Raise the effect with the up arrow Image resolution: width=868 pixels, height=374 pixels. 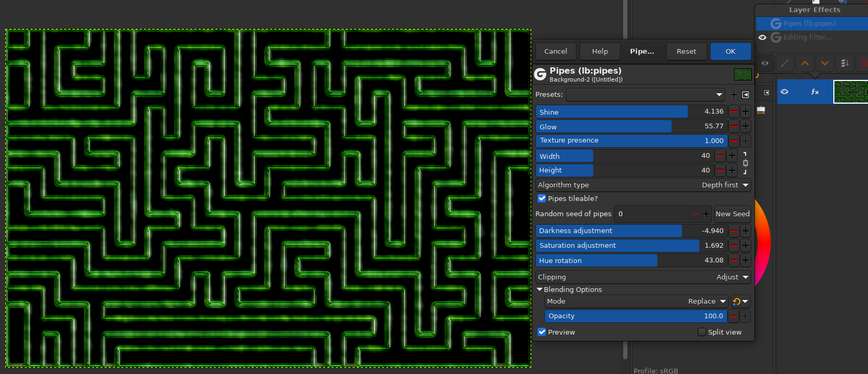805,64
